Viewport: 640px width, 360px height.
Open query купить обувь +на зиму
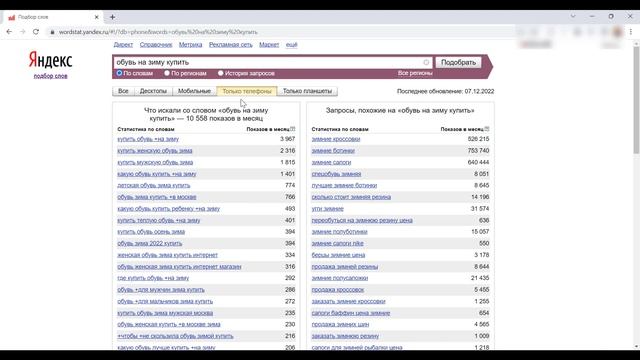click(x=148, y=139)
